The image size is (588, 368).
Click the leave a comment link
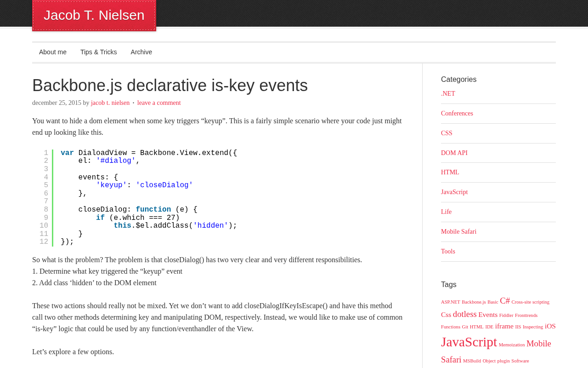tap(159, 103)
